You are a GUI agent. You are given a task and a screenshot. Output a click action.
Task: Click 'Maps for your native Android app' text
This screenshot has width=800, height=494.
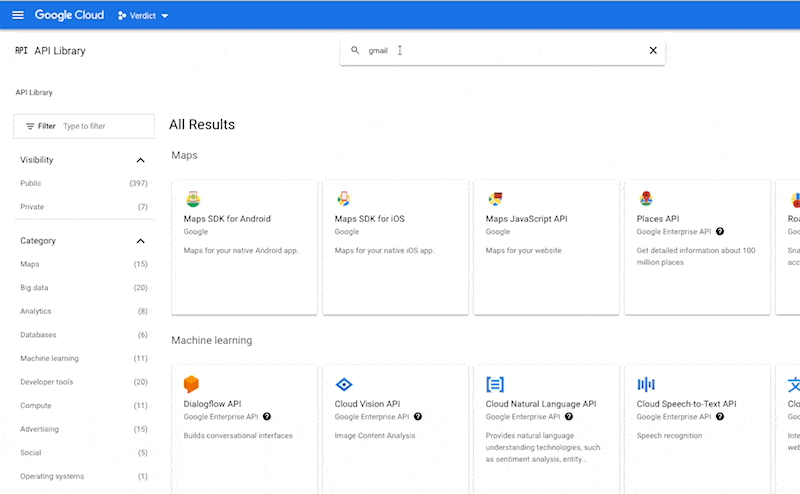[x=241, y=251]
